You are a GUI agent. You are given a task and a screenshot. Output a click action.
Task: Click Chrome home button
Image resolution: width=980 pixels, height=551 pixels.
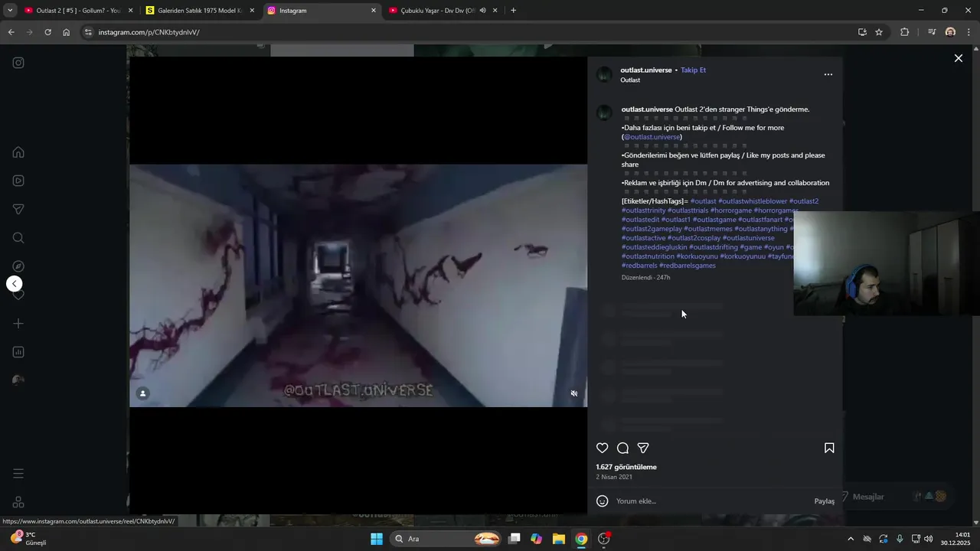[67, 32]
